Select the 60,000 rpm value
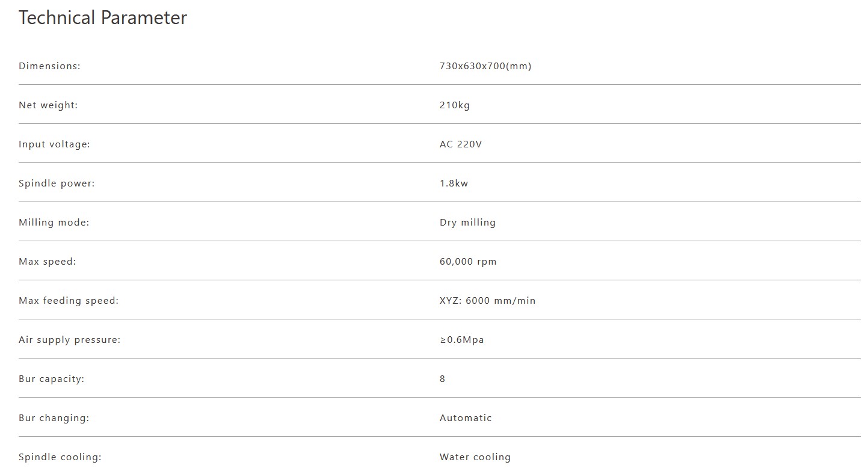Screen dimensions: 868x468 [x=468, y=262]
